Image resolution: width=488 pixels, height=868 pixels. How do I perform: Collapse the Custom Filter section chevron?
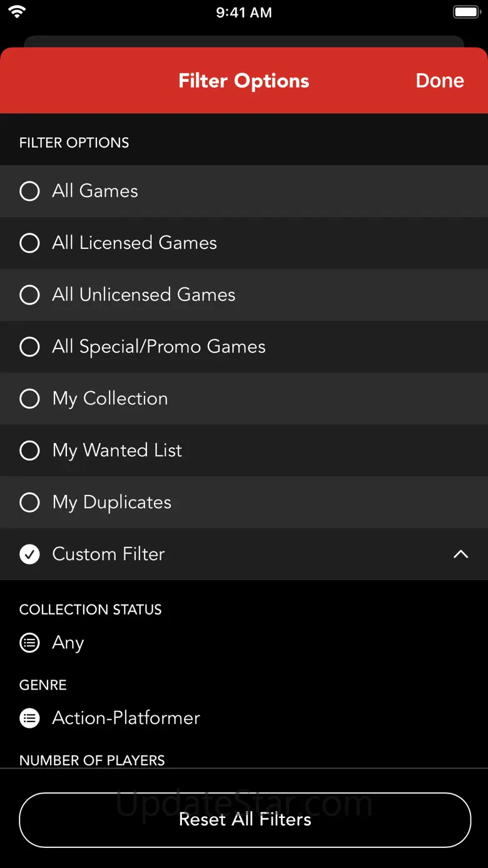[x=460, y=554]
